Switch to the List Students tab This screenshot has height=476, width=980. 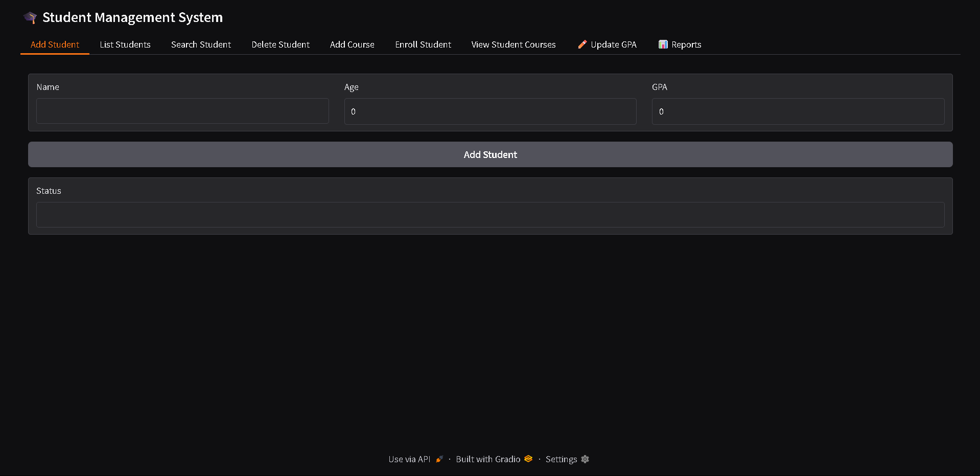(x=125, y=44)
